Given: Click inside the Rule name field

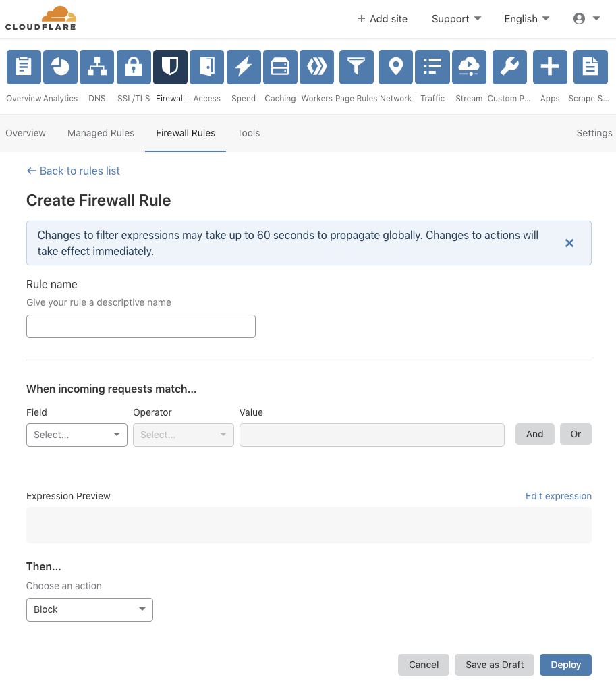Looking at the screenshot, I should pos(140,326).
